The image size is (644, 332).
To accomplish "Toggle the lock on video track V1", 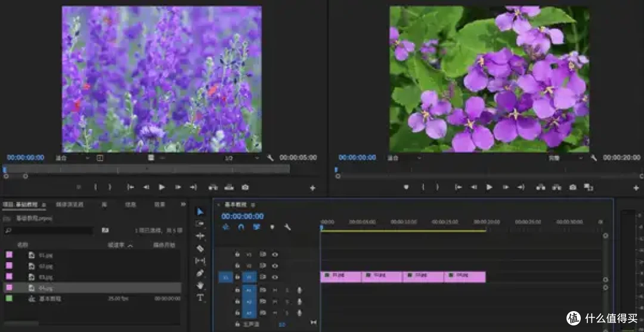I will pos(237,277).
